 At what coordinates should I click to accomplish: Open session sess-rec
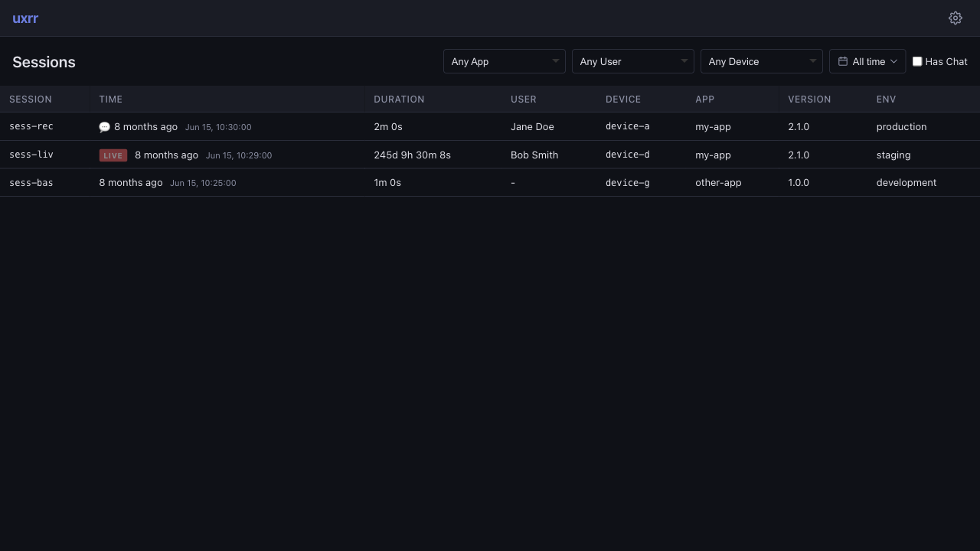[31, 126]
